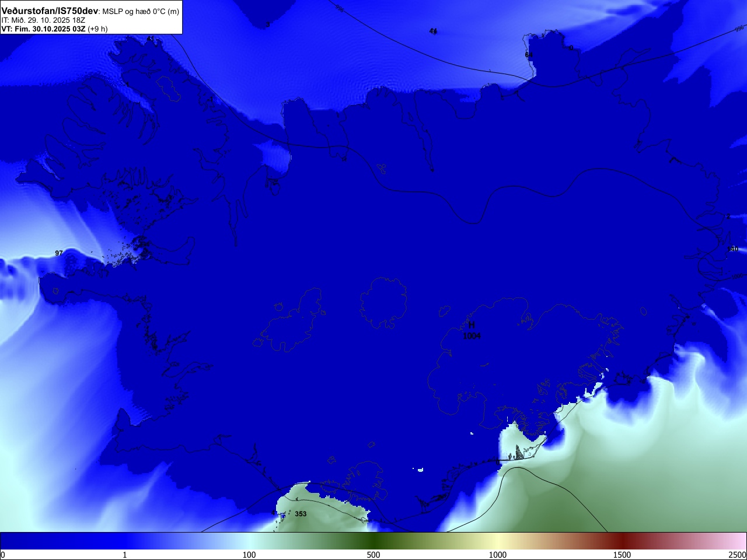
Task: Click the 1004 pressure value label
Action: pos(472,336)
